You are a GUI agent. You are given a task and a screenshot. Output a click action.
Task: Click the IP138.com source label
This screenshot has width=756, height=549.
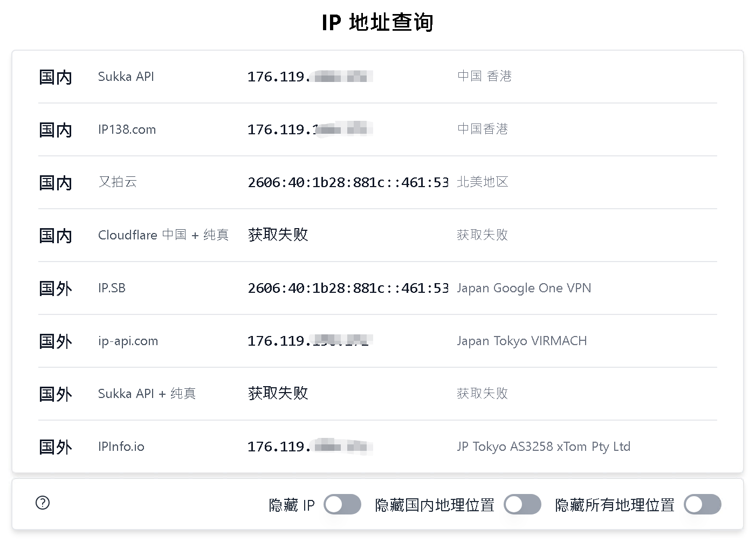click(x=127, y=130)
